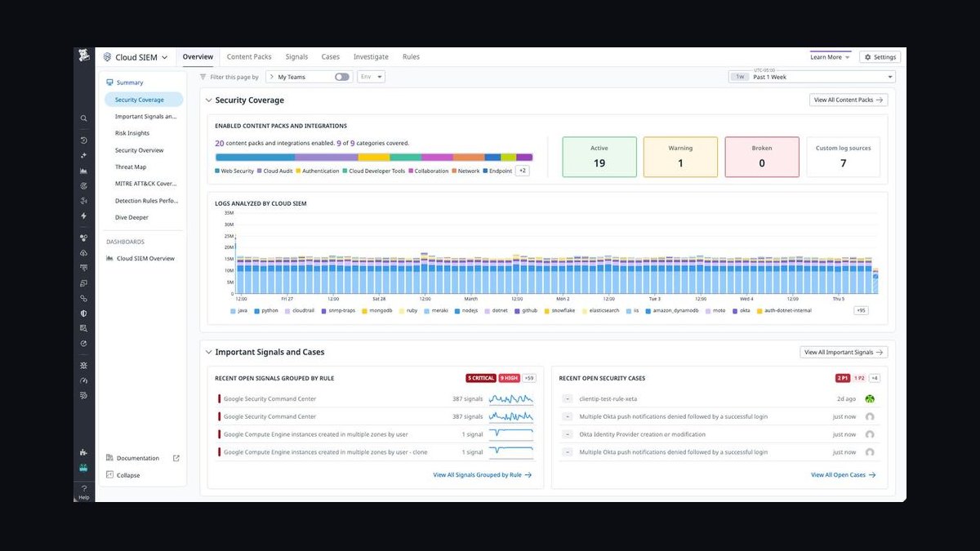Open the Learn More dropdown
This screenshot has height=551, width=980.
(830, 57)
